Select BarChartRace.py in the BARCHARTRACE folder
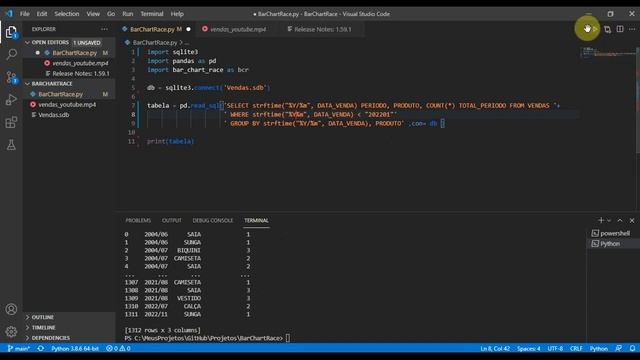Image resolution: width=640 pixels, height=360 pixels. 69,94
